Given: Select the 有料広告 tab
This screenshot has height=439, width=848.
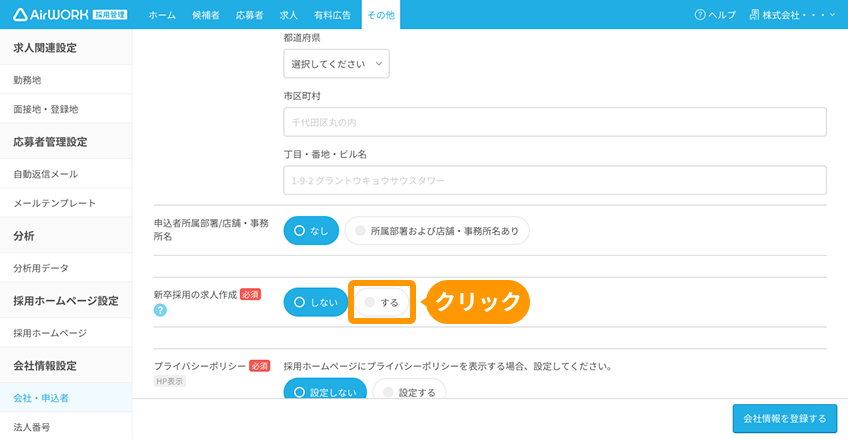Looking at the screenshot, I should tap(332, 15).
